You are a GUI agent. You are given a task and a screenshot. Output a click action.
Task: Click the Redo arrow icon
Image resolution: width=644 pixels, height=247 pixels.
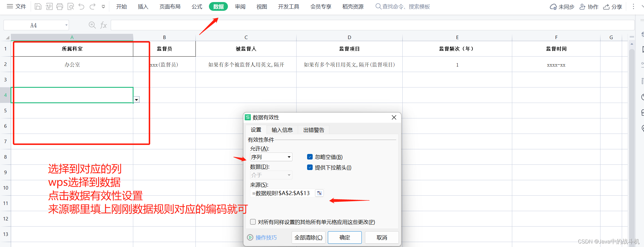(93, 6)
